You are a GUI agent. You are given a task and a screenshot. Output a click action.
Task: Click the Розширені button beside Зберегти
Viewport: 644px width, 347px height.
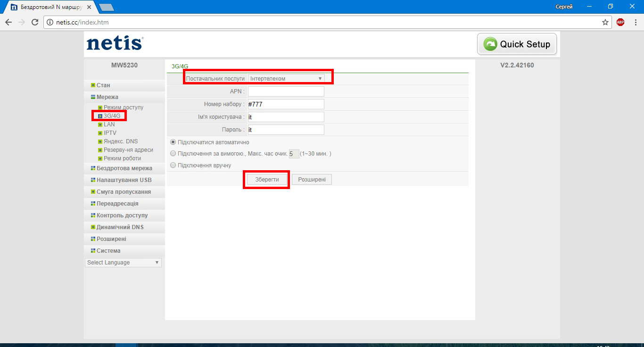point(312,180)
